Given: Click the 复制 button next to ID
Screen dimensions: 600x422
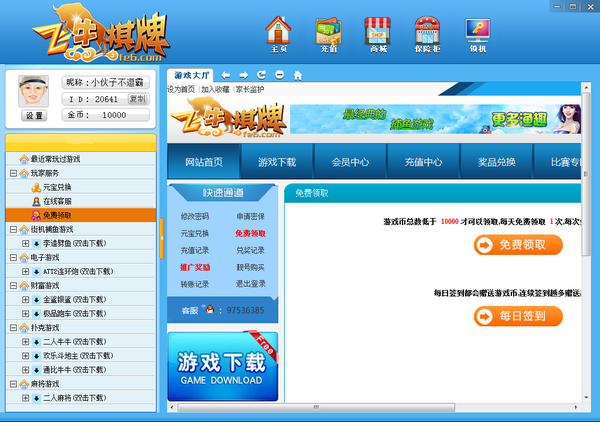Looking at the screenshot, I should [x=138, y=99].
